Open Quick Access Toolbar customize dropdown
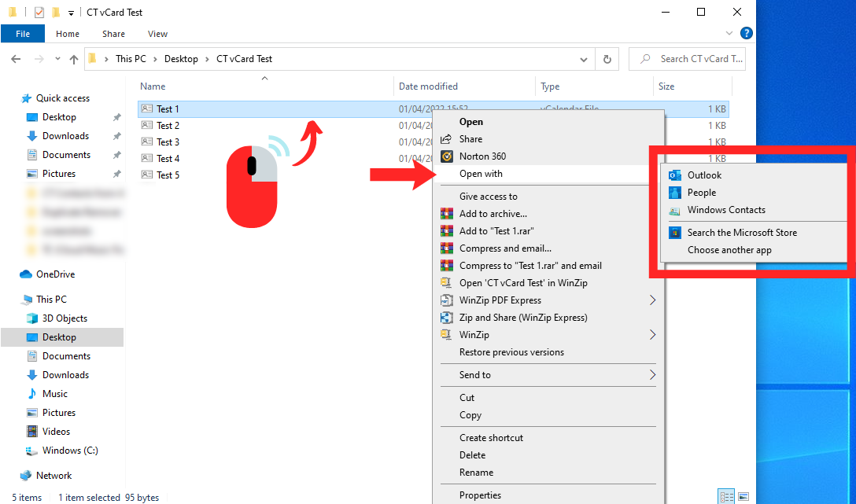 click(x=71, y=13)
